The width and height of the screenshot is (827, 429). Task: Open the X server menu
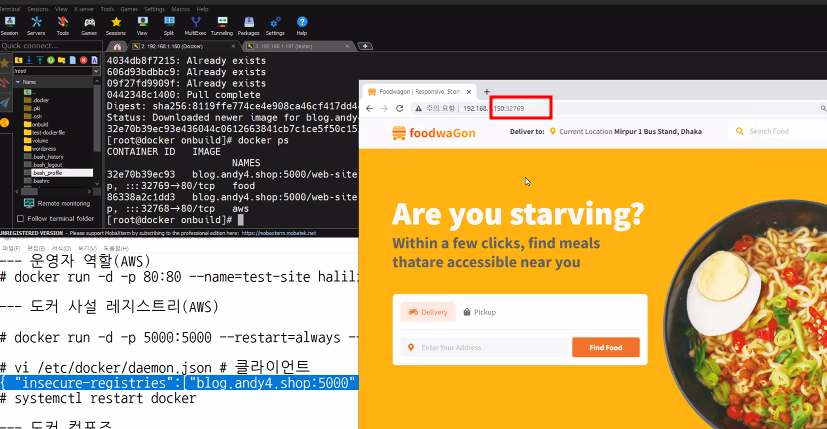point(84,9)
